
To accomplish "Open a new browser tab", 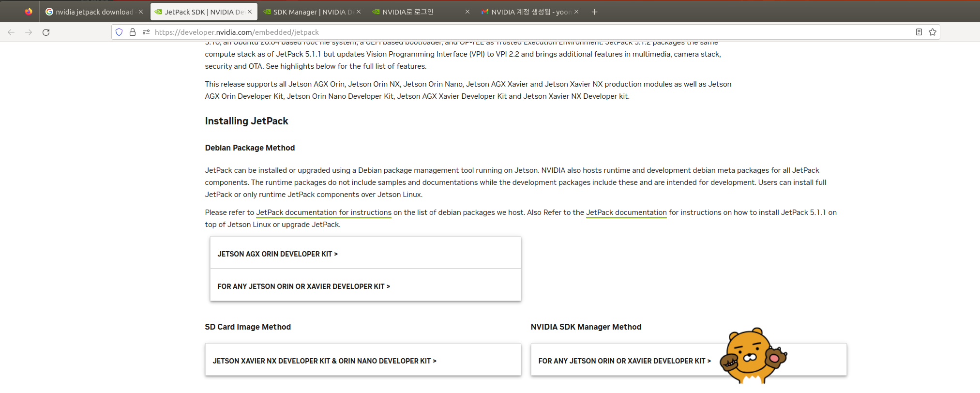I will [595, 12].
